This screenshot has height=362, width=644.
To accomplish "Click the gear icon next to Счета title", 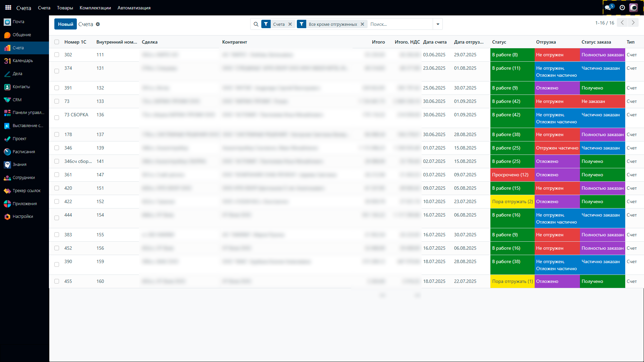I will tap(98, 24).
